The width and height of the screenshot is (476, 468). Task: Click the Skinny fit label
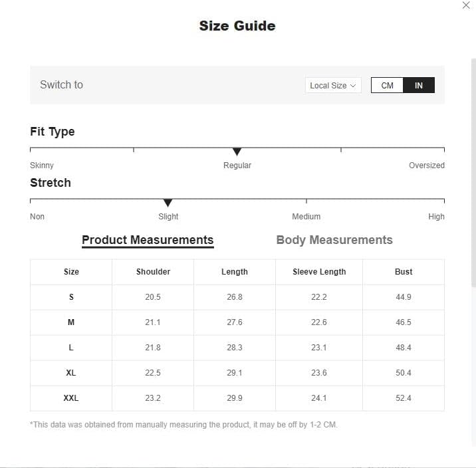point(42,166)
